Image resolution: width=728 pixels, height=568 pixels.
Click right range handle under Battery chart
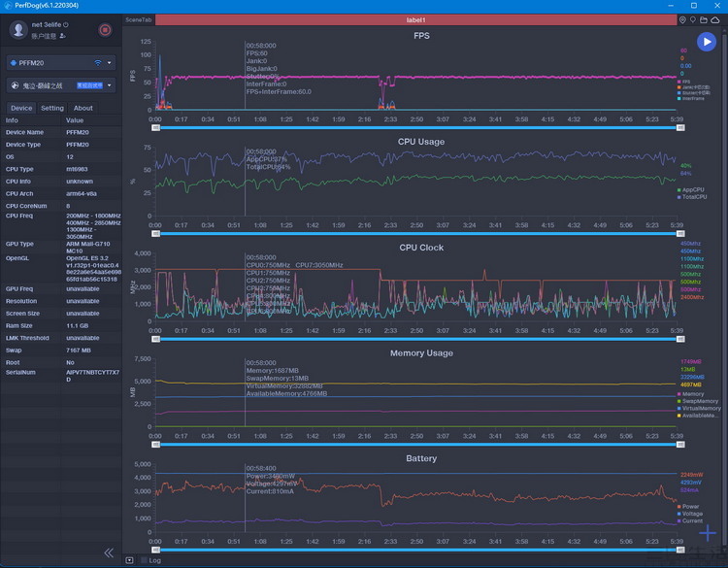pos(680,550)
